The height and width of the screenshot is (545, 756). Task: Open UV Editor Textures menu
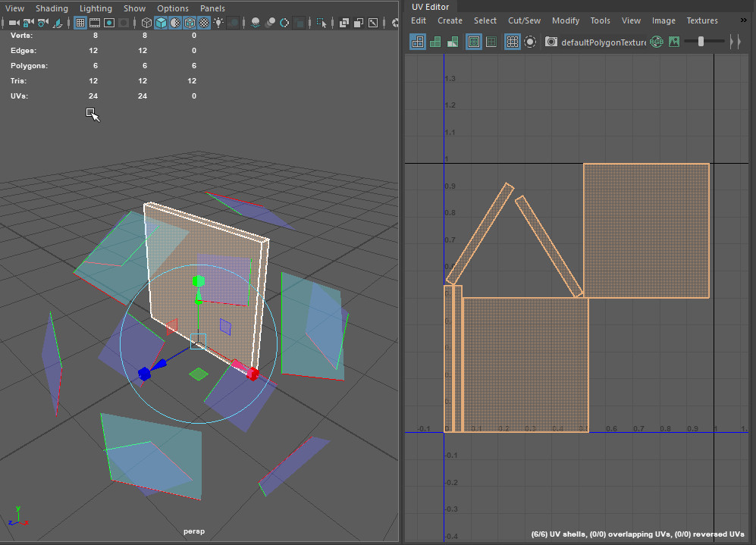click(702, 20)
